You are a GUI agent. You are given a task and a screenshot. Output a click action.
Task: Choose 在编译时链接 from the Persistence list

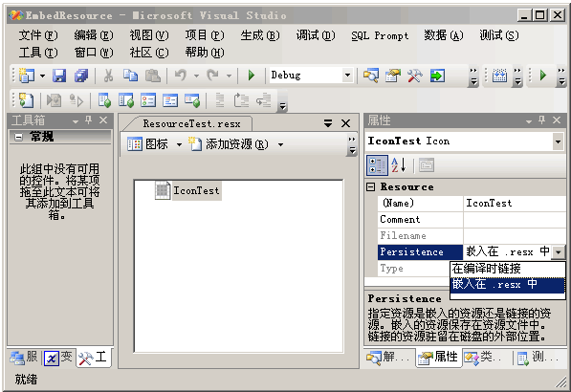[x=508, y=269]
